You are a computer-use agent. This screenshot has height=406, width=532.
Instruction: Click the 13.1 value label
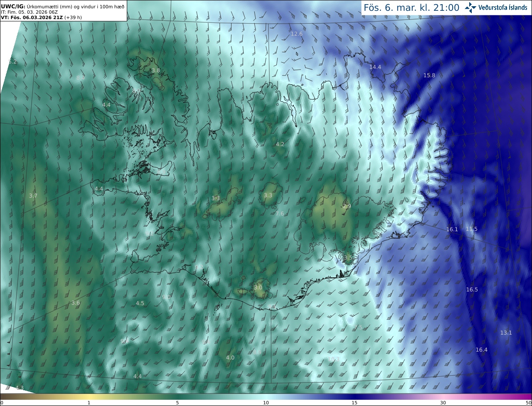point(506,333)
